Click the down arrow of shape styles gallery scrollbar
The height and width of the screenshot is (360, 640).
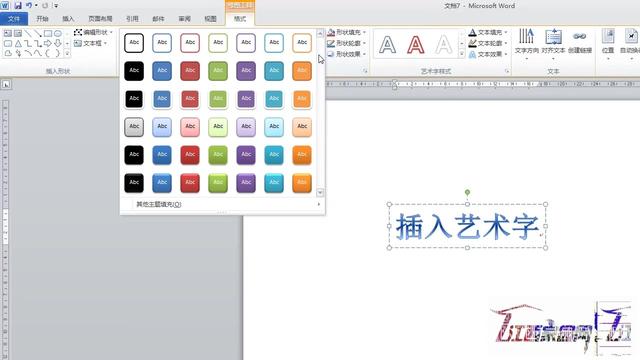coord(320,192)
